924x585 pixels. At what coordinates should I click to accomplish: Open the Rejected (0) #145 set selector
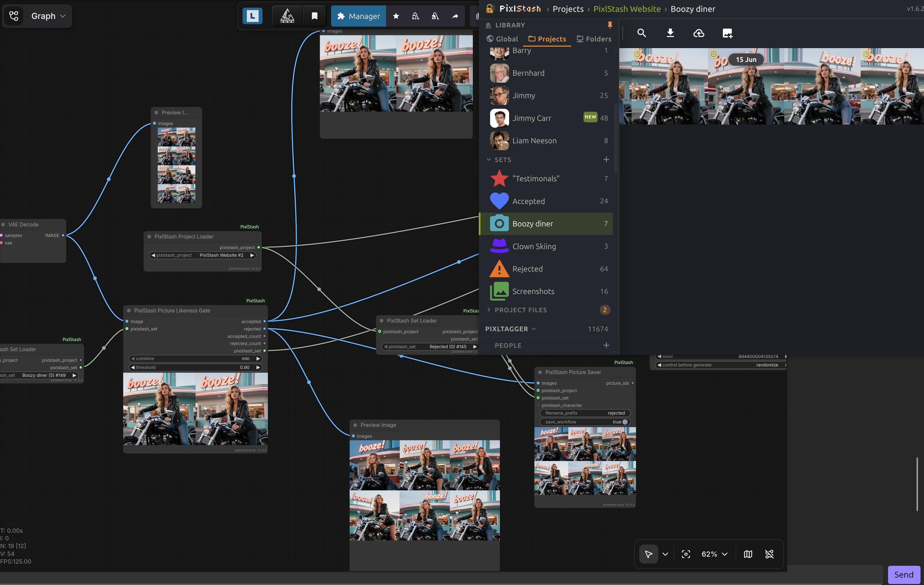point(430,347)
